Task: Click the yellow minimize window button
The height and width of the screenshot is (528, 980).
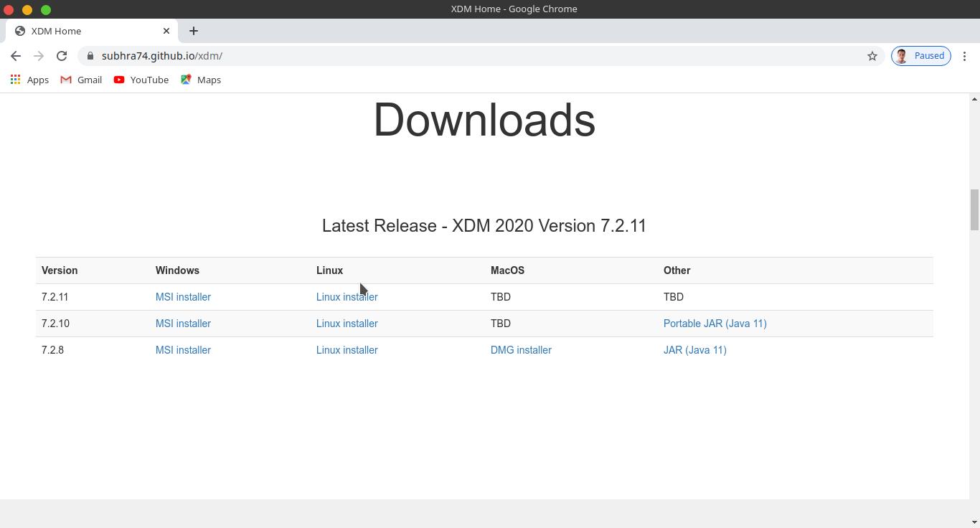Action: click(x=27, y=9)
